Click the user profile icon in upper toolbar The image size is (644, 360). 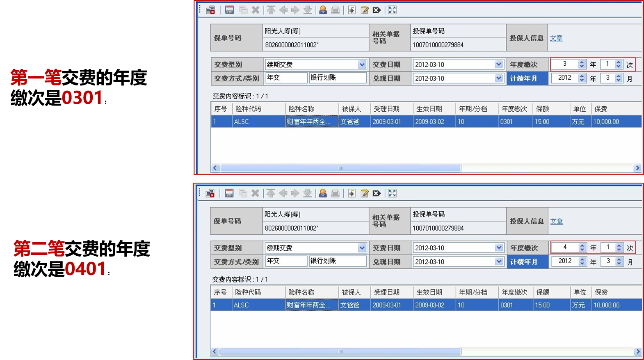(323, 10)
